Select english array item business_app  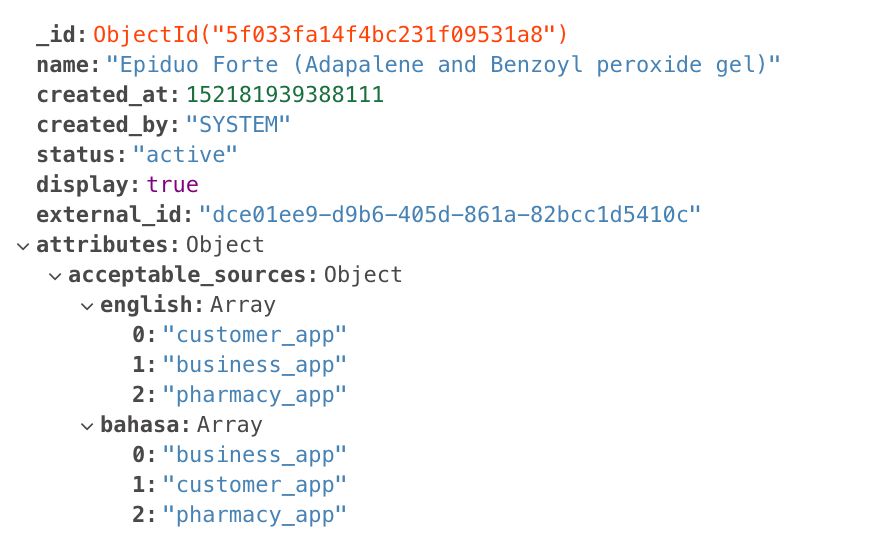255,365
